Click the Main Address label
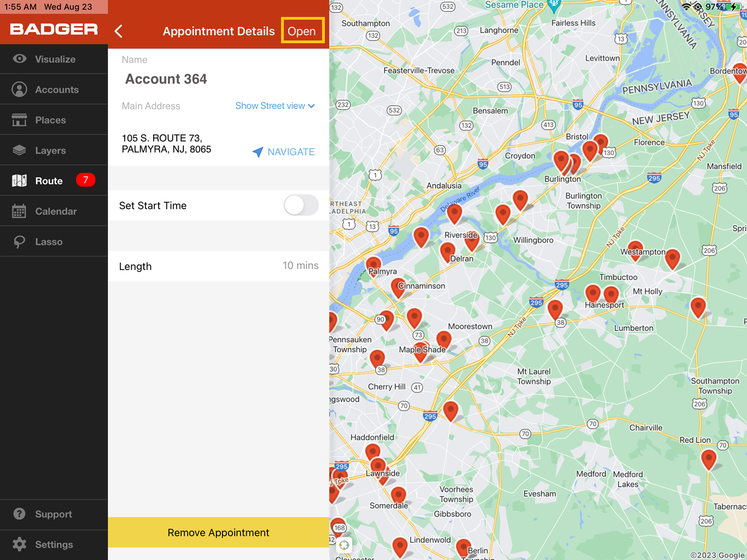The width and height of the screenshot is (747, 560). coord(151,106)
